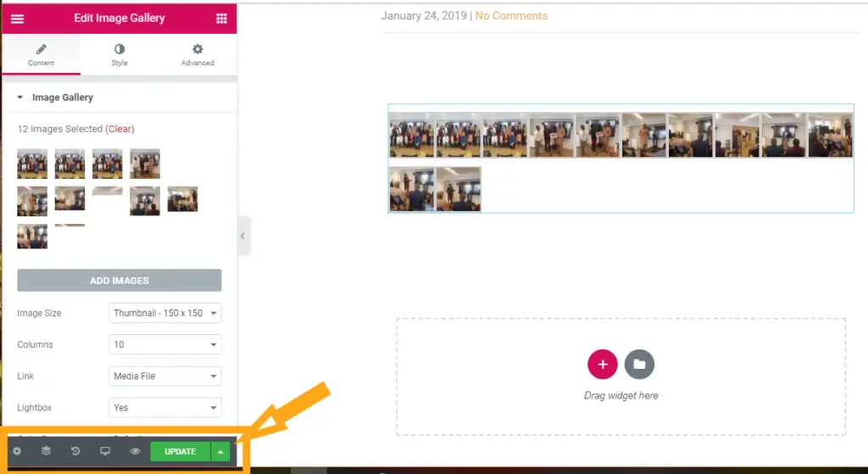Open the Image Size dropdown
This screenshot has width=868, height=474.
[165, 313]
